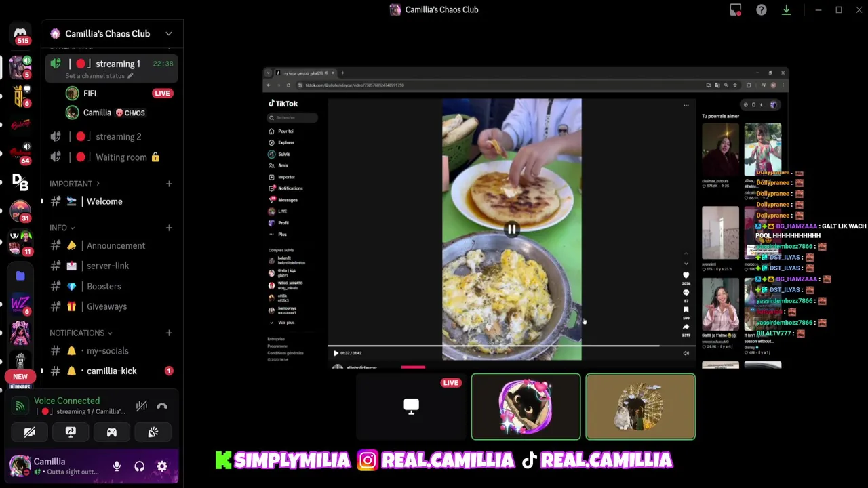This screenshot has height=488, width=868.
Task: Open Camillia's Chaos Club server dropdown
Action: (x=169, y=33)
